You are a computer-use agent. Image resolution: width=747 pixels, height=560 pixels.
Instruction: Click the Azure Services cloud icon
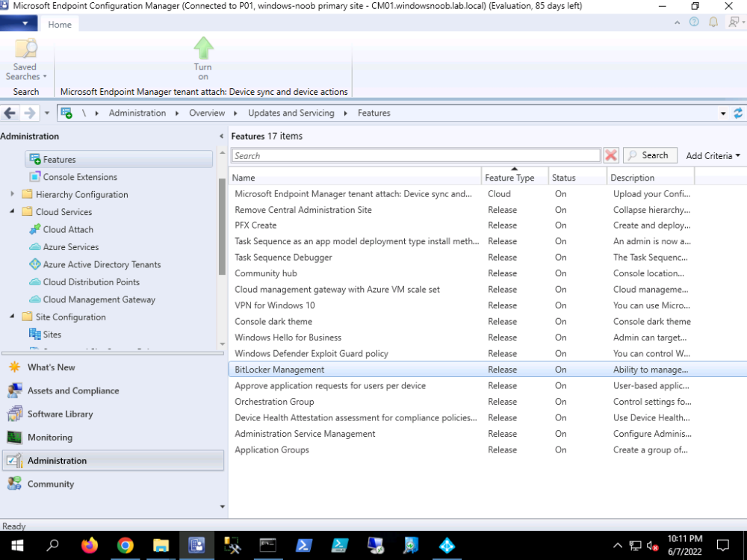pos(35,246)
